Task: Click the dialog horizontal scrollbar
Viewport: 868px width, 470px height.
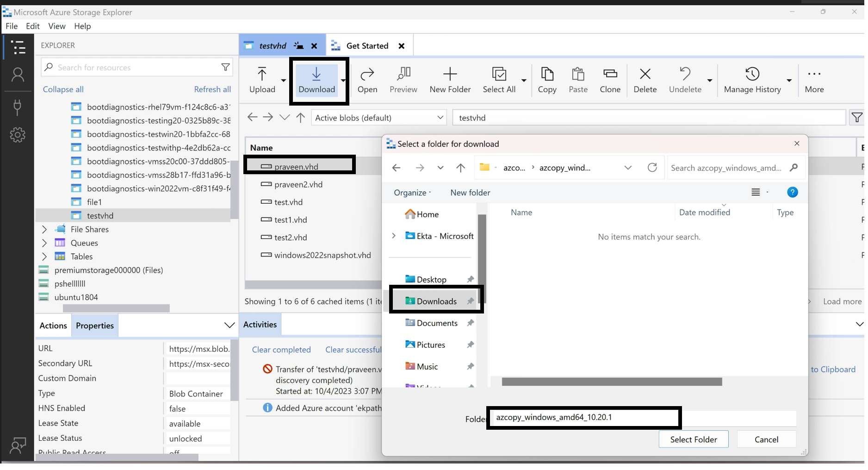Action: (x=612, y=382)
